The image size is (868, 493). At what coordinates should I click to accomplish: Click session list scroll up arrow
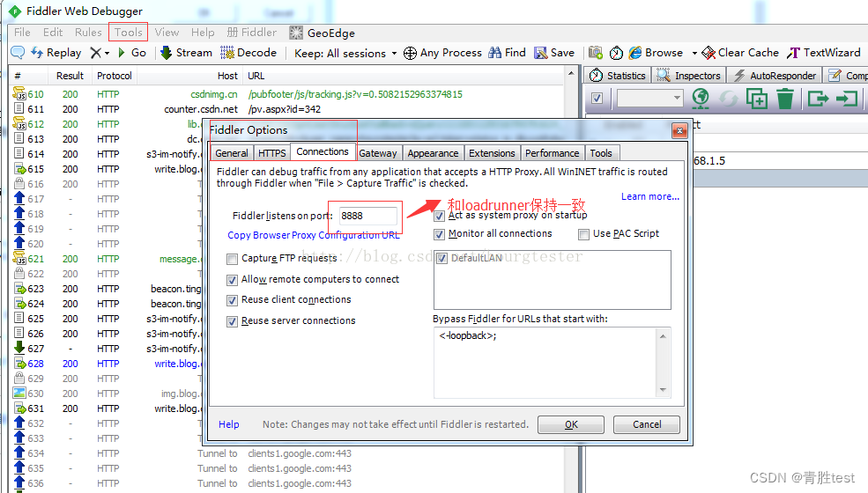[x=571, y=74]
